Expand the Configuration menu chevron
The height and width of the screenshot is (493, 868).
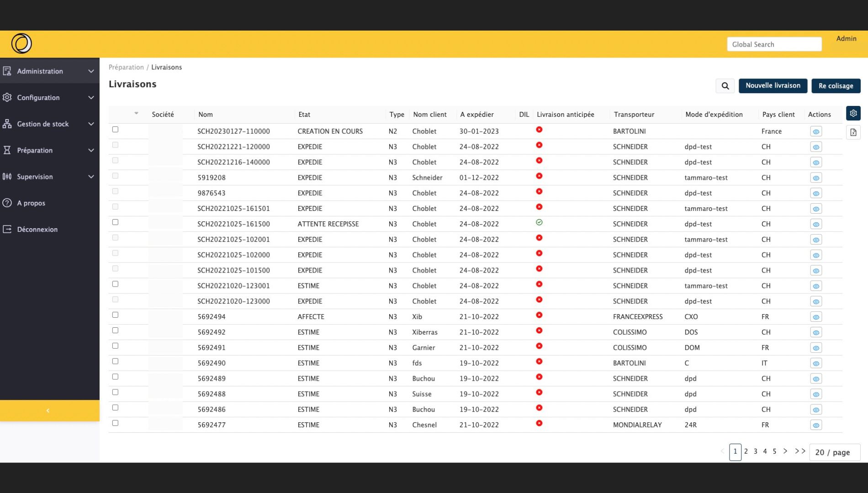91,98
